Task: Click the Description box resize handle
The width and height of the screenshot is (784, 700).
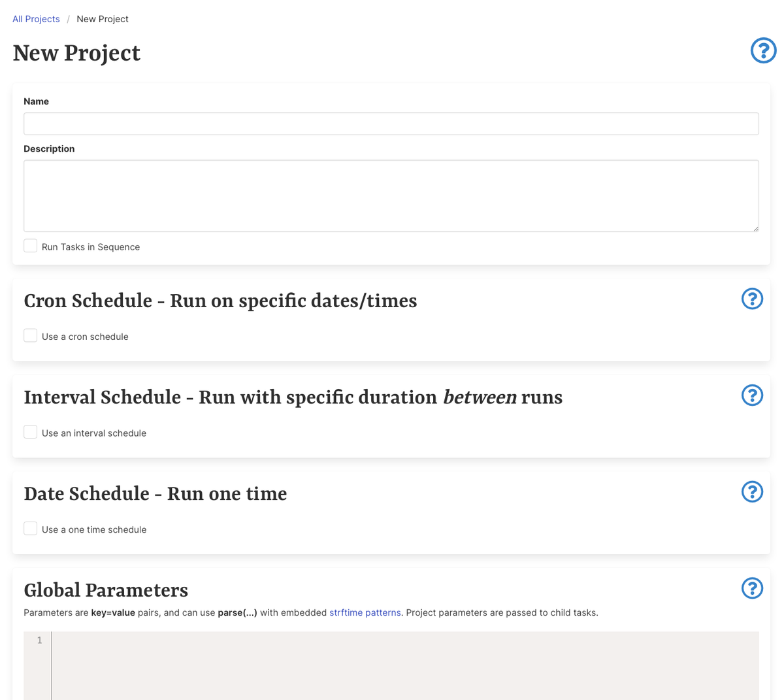Action: click(x=755, y=228)
